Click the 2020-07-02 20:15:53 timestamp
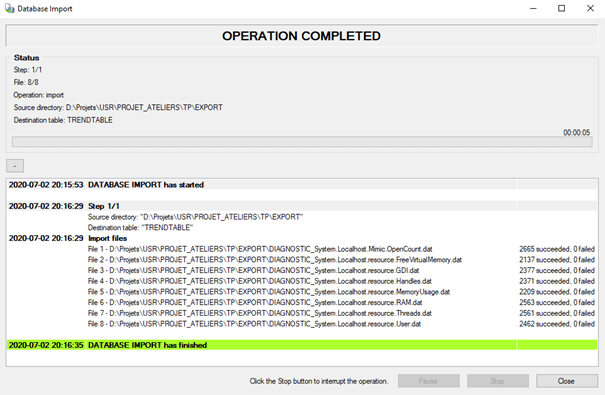Image resolution: width=605 pixels, height=395 pixels. (46, 185)
